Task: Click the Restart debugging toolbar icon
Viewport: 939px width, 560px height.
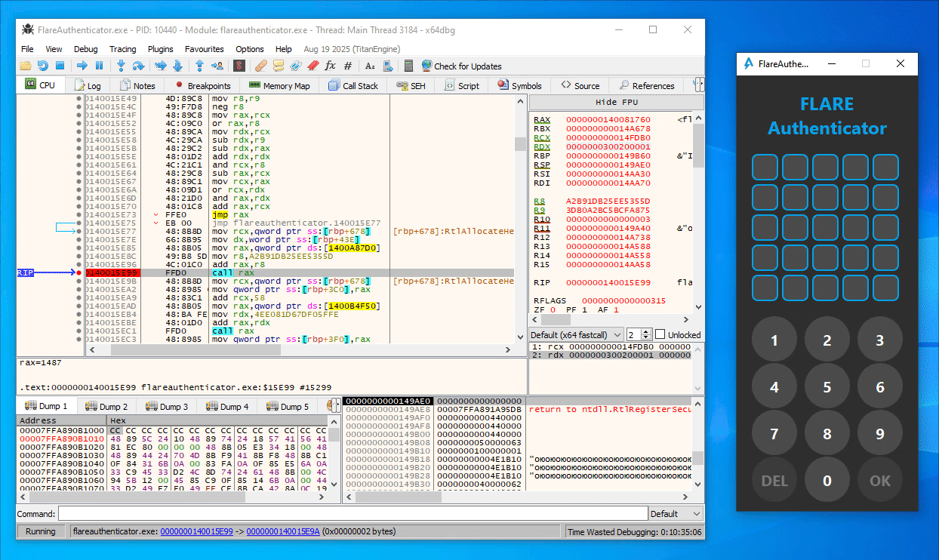Action: (43, 66)
